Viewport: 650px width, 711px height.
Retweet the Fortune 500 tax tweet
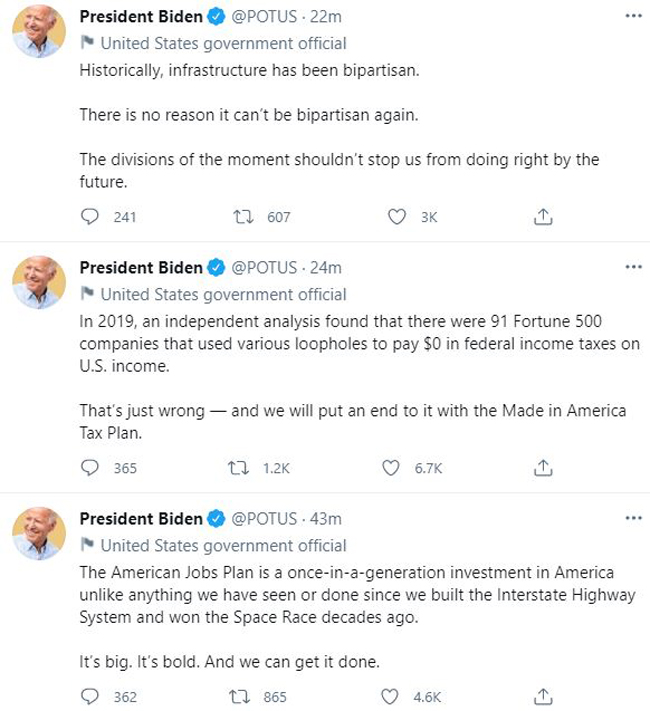242,467
